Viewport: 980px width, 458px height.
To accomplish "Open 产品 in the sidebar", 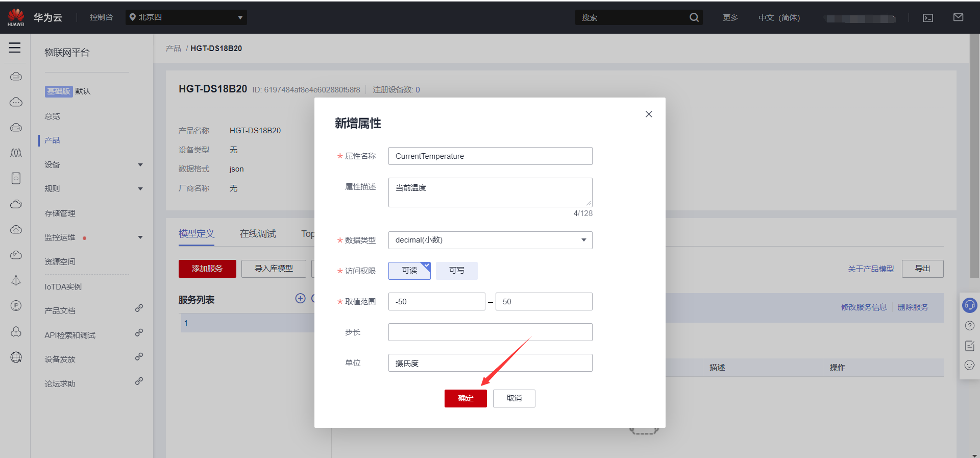I will pyautogui.click(x=52, y=140).
